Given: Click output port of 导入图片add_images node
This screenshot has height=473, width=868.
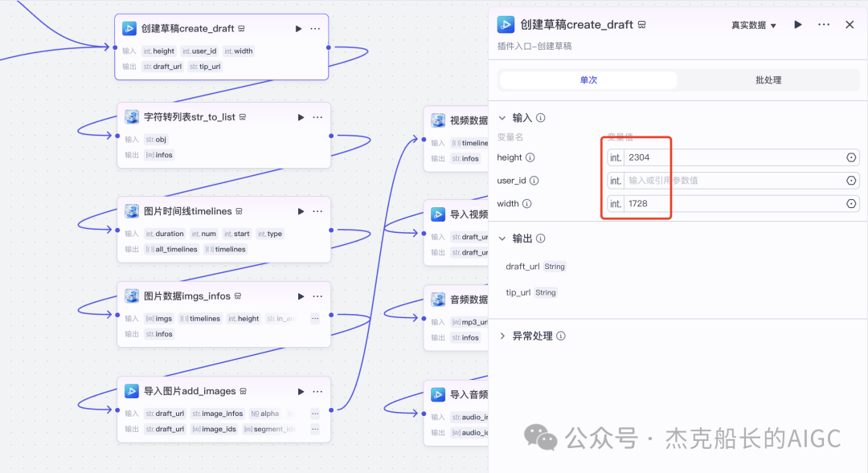Looking at the screenshot, I should pyautogui.click(x=331, y=410).
